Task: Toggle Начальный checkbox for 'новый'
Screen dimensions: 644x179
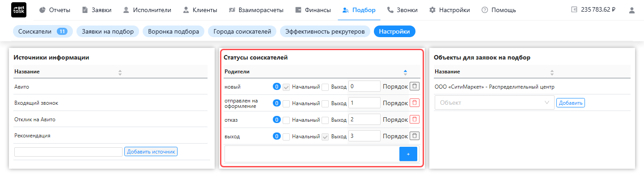Action: 286,87
